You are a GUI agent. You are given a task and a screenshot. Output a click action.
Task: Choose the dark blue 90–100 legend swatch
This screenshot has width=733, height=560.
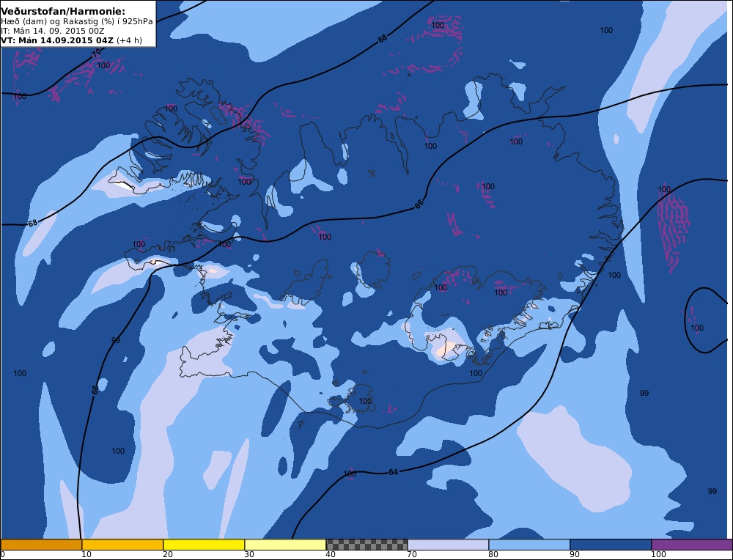611,545
